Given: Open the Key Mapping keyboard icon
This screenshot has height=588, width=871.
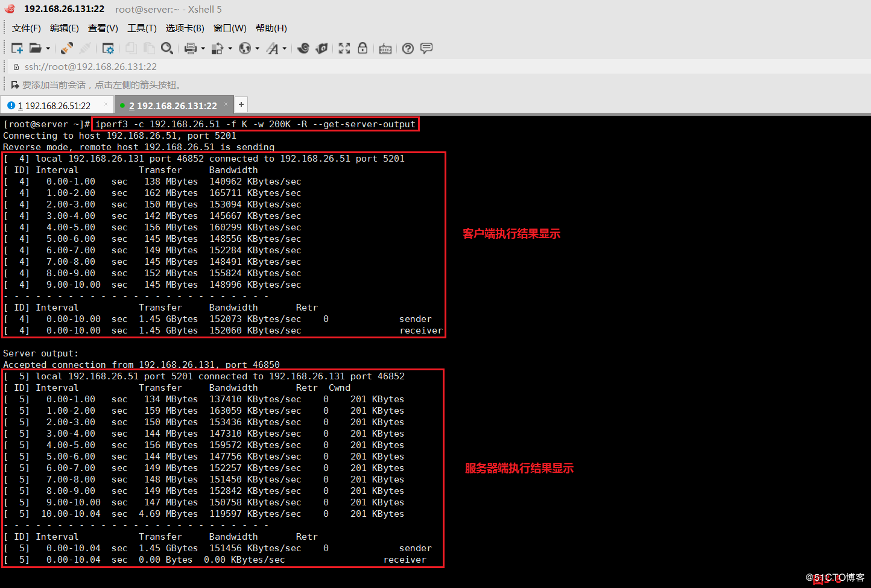Looking at the screenshot, I should tap(385, 49).
